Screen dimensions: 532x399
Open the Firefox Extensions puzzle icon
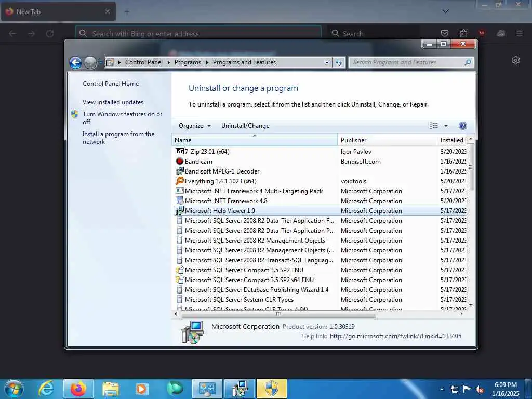coord(463,33)
